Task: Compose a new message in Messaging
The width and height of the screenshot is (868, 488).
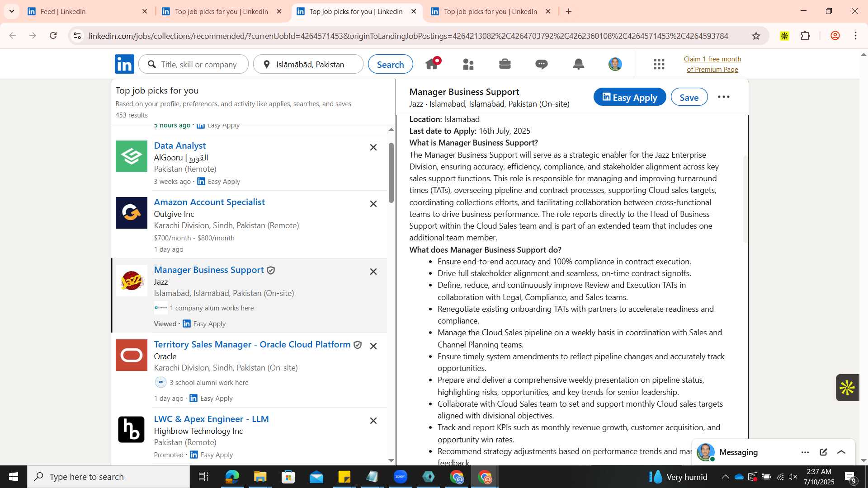Action: (x=823, y=452)
